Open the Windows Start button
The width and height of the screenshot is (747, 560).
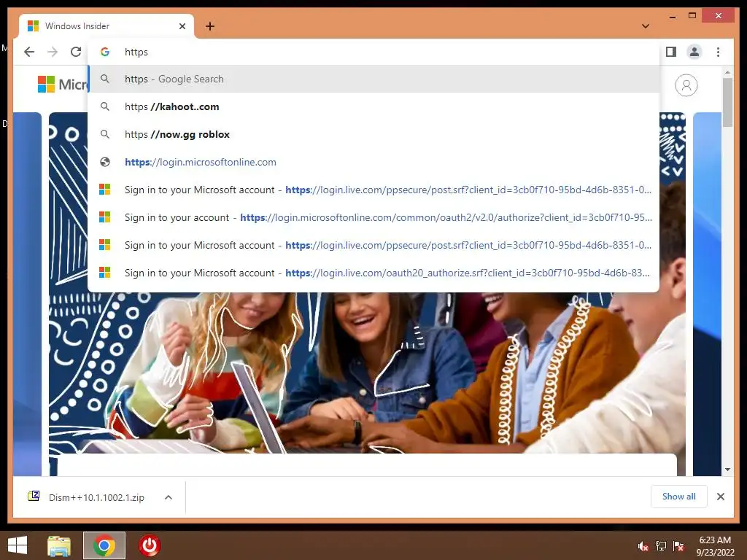coord(18,545)
